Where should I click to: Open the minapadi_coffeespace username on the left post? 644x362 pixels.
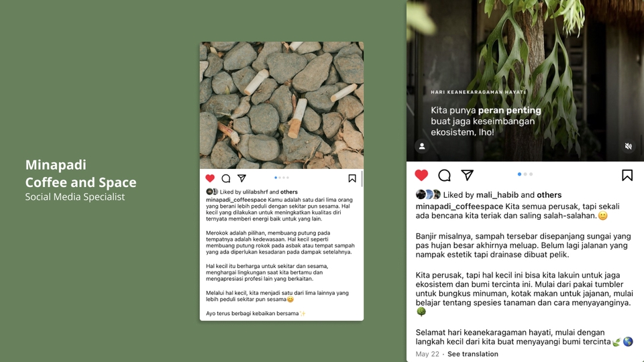point(236,200)
